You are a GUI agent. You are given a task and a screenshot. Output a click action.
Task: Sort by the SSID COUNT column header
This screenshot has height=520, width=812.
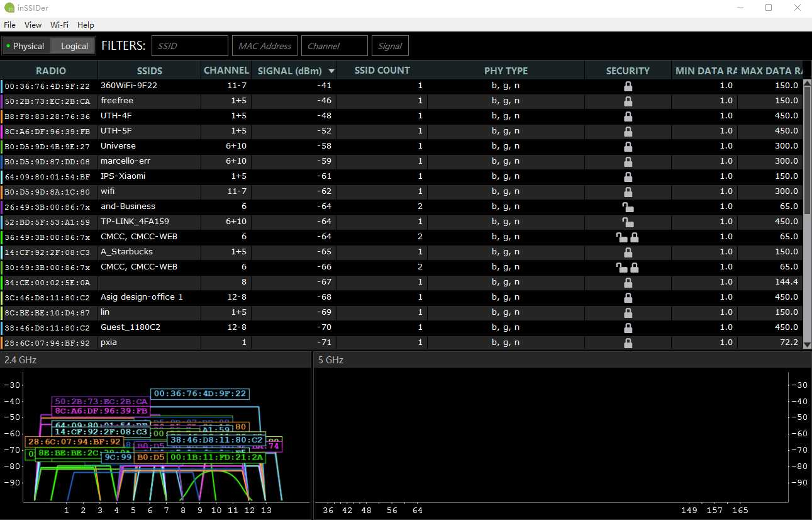[382, 71]
